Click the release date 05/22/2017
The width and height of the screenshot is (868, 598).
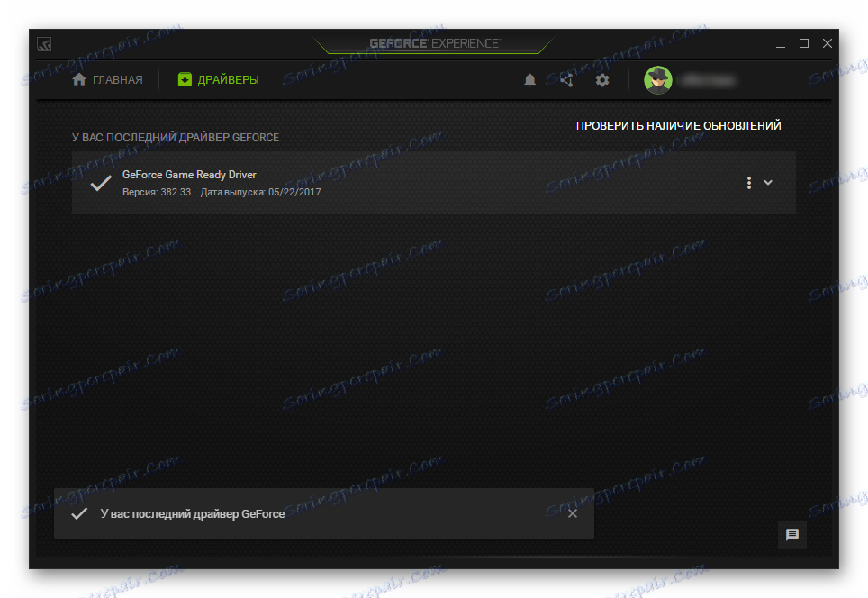pyautogui.click(x=294, y=192)
